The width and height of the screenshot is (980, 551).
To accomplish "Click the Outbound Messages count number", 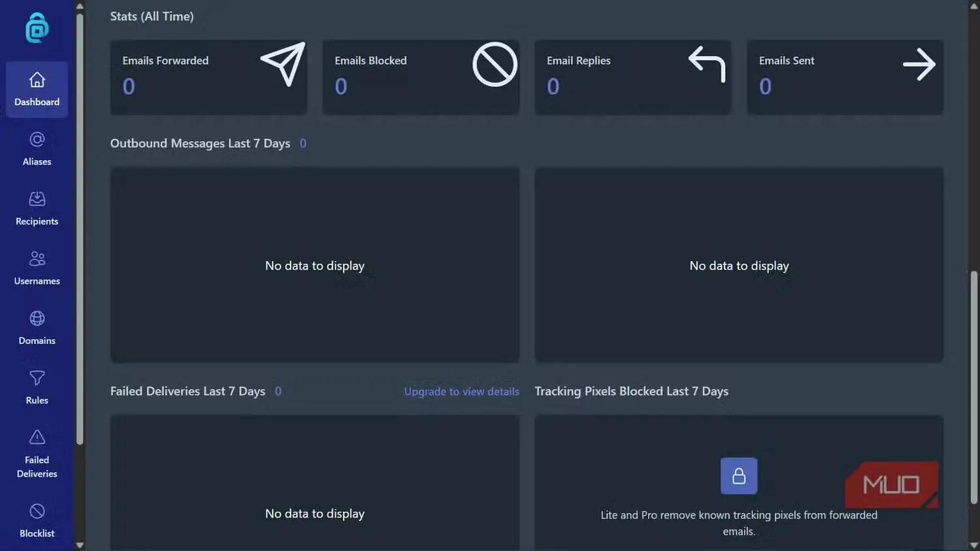I will [303, 144].
